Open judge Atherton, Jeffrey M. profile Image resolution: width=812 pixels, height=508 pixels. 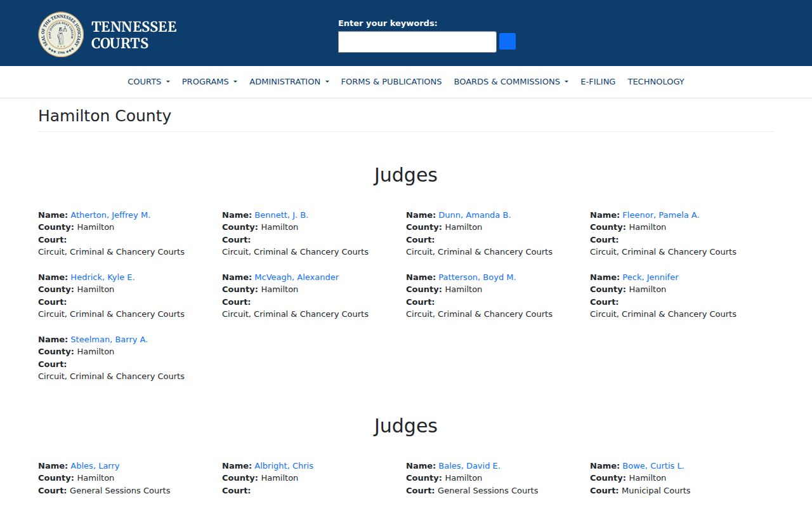pyautogui.click(x=110, y=215)
